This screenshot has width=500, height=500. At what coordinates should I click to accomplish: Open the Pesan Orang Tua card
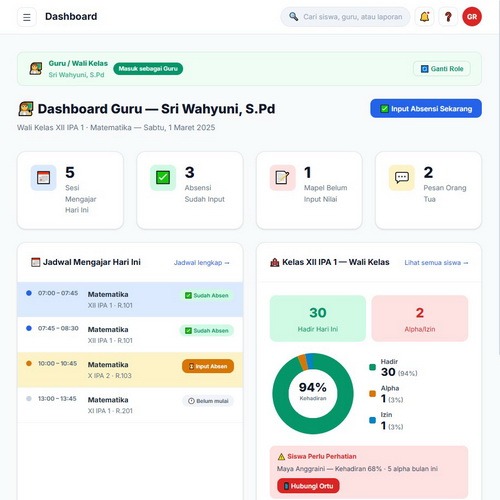click(428, 190)
